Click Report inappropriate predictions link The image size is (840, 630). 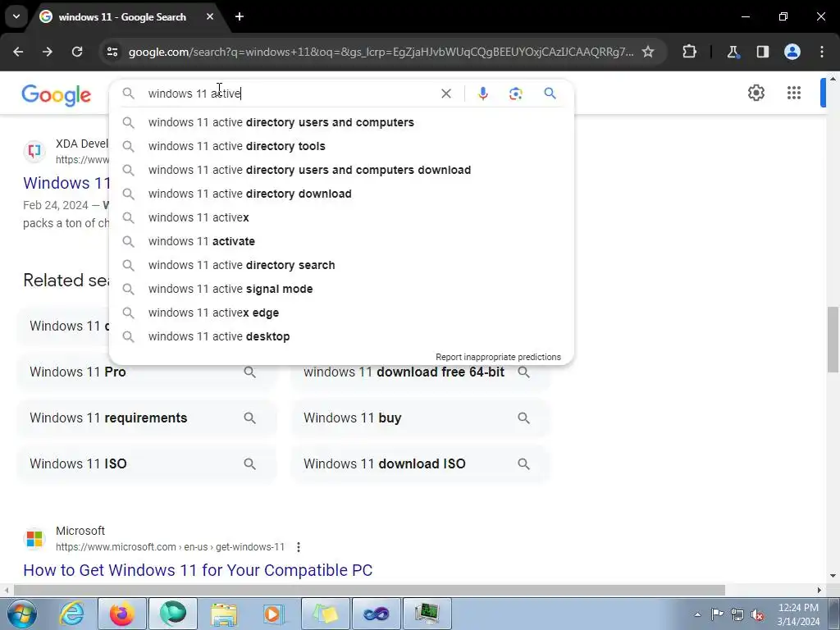498,357
